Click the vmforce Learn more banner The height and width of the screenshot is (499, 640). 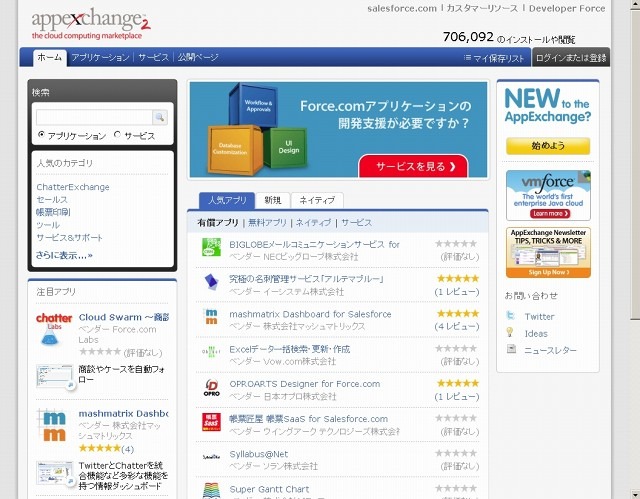548,195
